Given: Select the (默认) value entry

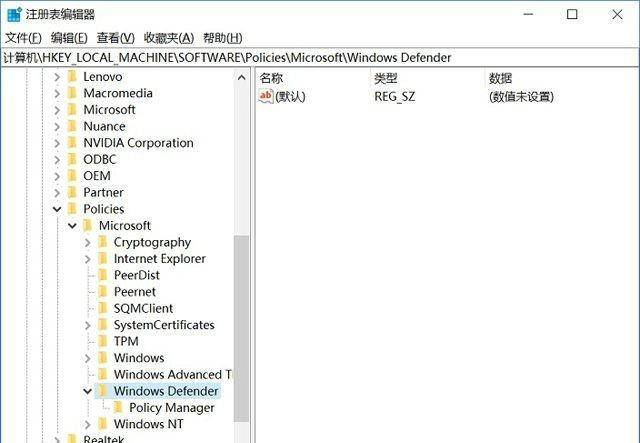Looking at the screenshot, I should [x=290, y=97].
